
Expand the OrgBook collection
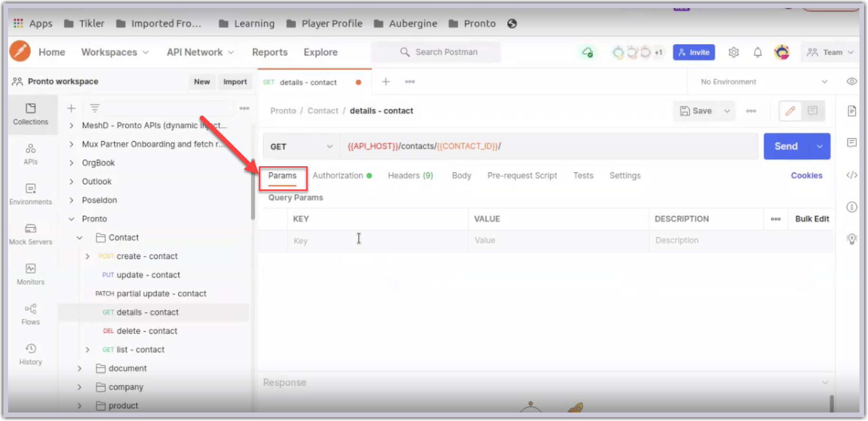(x=71, y=162)
